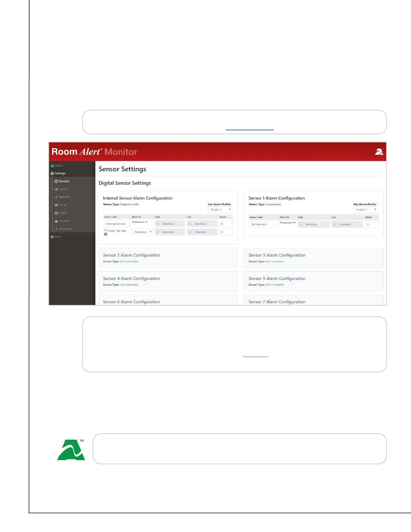Screen dimensions: 411x532
Task: Enable Internal Sensor temperature Low alarm checkbox
Action: (x=190, y=224)
